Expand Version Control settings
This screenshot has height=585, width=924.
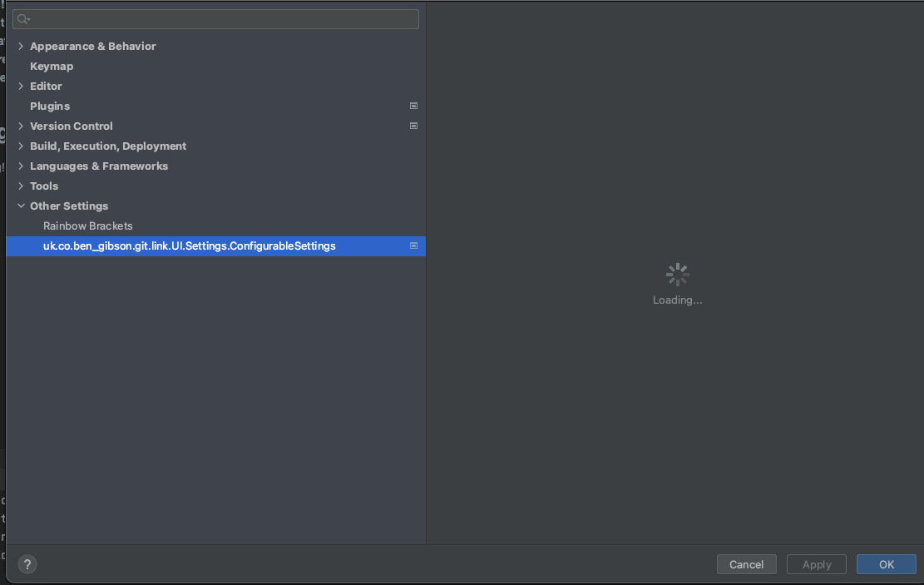(x=21, y=126)
